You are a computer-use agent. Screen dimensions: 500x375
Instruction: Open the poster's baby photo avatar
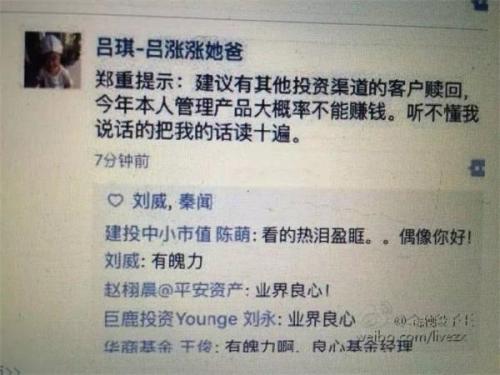point(53,60)
